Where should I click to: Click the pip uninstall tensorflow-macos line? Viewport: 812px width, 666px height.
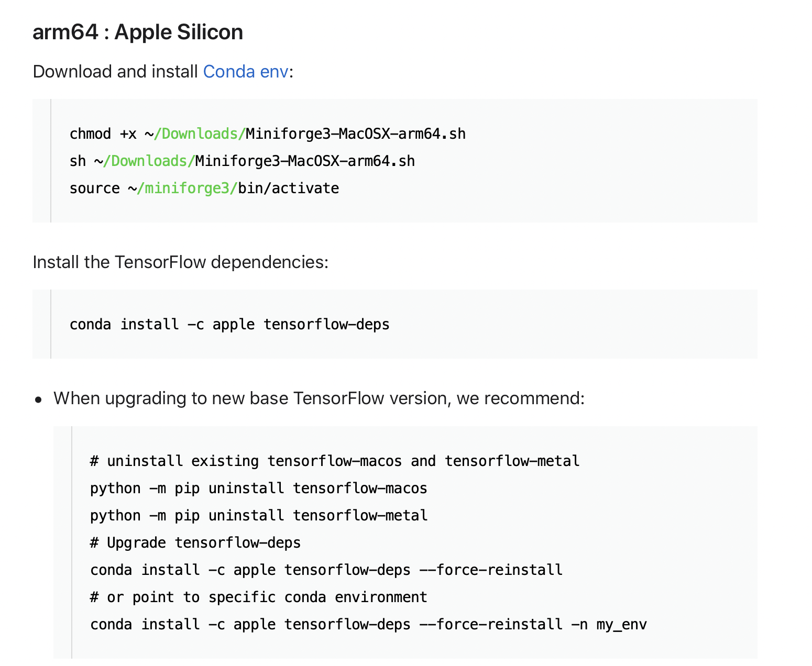(259, 489)
